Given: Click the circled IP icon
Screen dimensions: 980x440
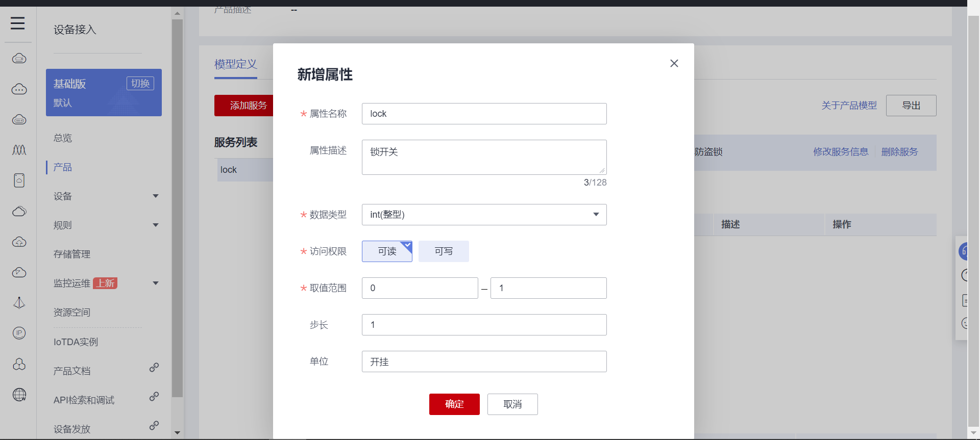Looking at the screenshot, I should (19, 333).
